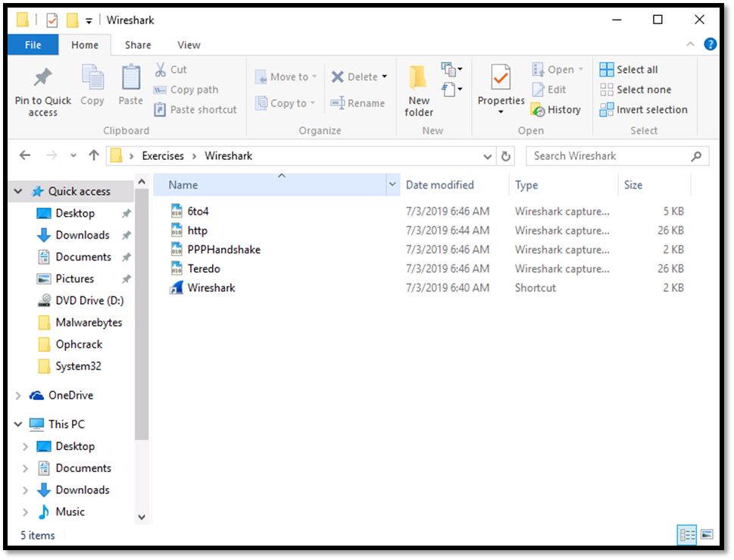Select the http capture file
Image resolution: width=734 pixels, height=560 pixels.
point(197,230)
